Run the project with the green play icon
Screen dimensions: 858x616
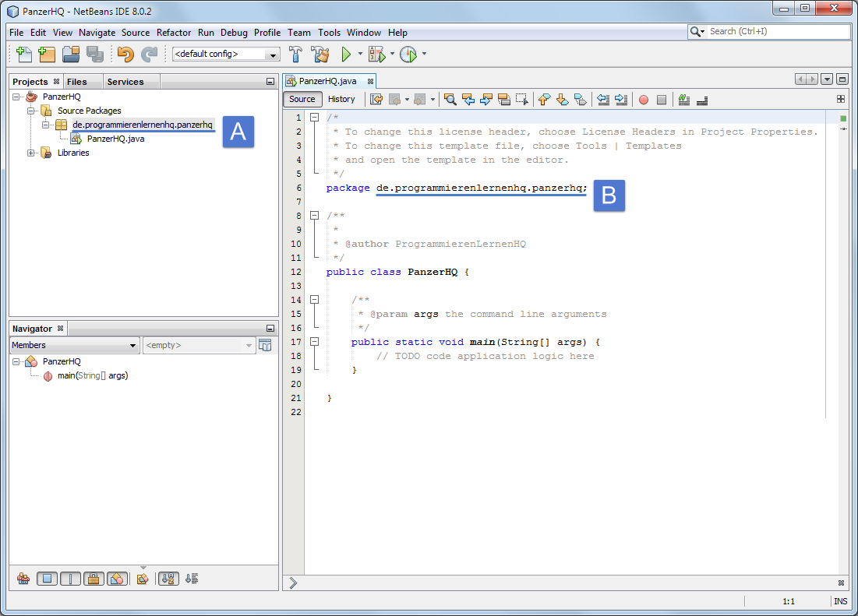(346, 54)
